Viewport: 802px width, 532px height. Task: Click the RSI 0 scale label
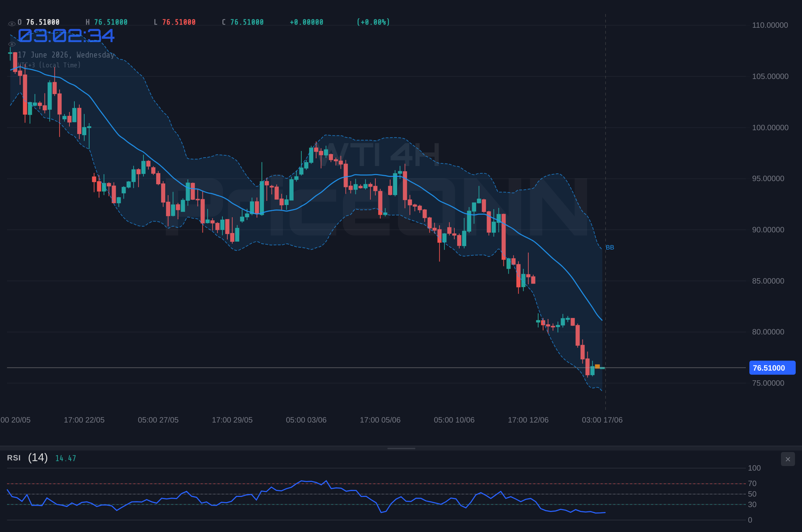pos(750,520)
